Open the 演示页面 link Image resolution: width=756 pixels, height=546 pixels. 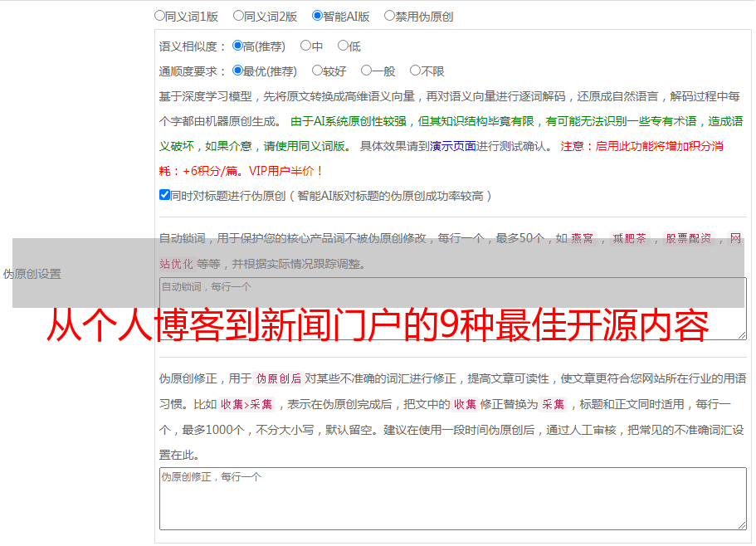453,146
